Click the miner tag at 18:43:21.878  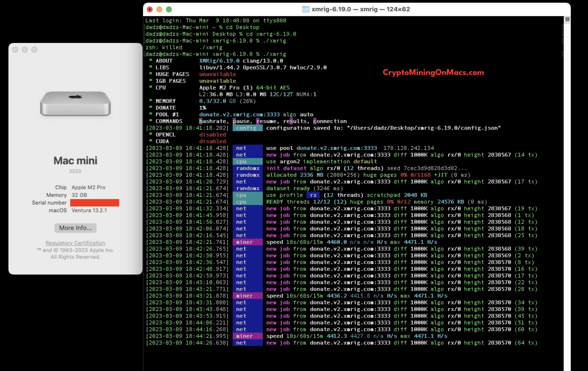click(247, 296)
